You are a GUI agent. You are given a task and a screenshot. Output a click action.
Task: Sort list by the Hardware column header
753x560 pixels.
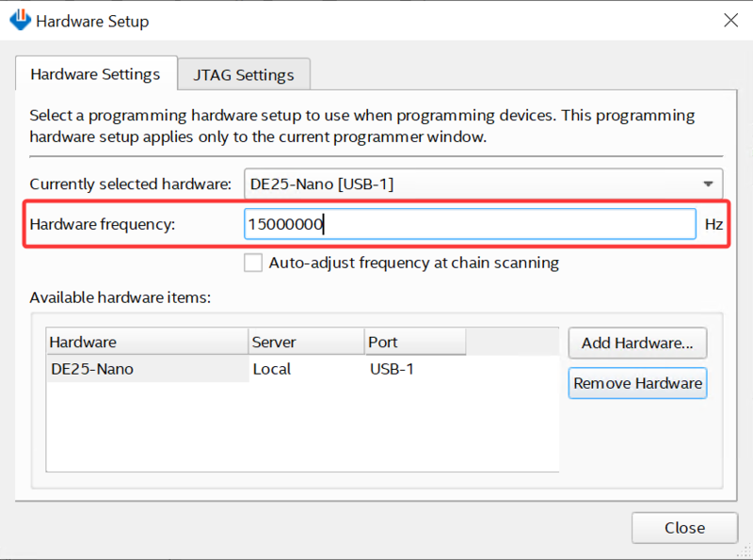pos(148,342)
